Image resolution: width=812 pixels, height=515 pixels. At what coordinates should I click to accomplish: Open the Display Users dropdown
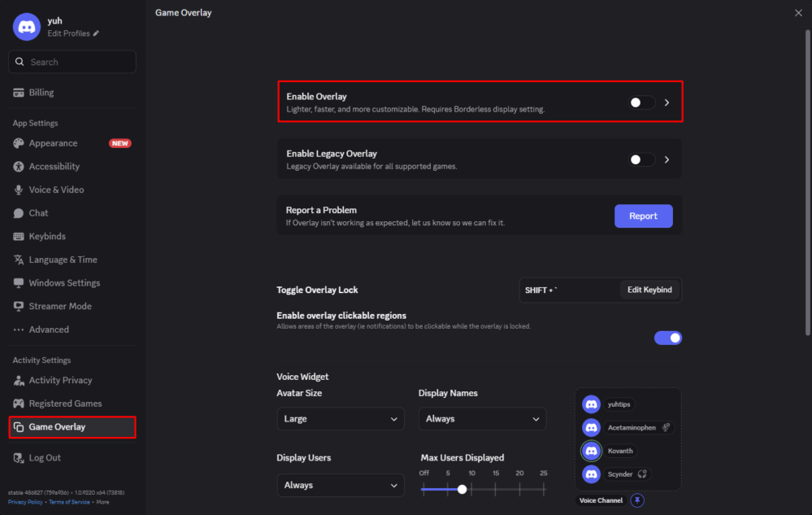(x=341, y=485)
